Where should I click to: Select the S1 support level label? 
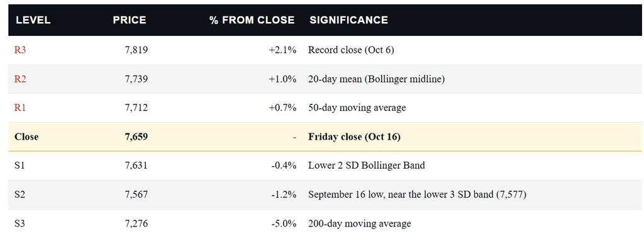[x=19, y=165]
